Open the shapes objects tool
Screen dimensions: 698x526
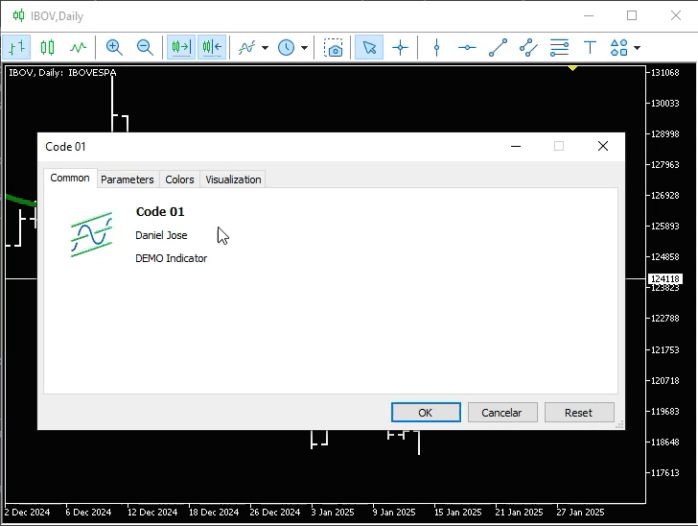[619, 47]
